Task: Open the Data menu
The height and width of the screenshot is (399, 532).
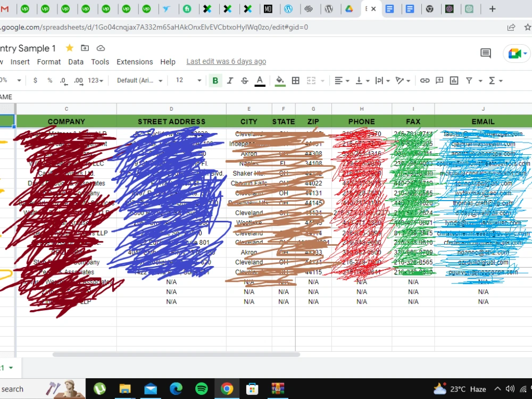Action: [76, 62]
